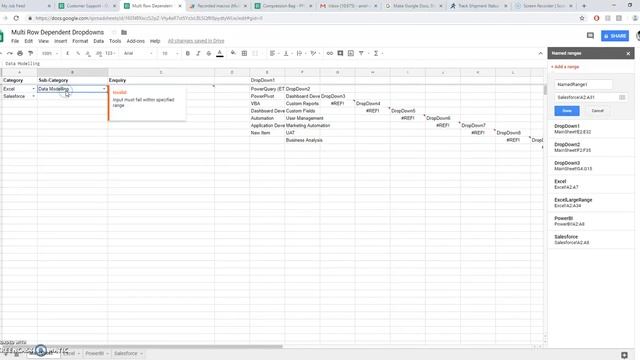Click increase decimal places icon
The image size is (640, 360).
[x=98, y=53]
